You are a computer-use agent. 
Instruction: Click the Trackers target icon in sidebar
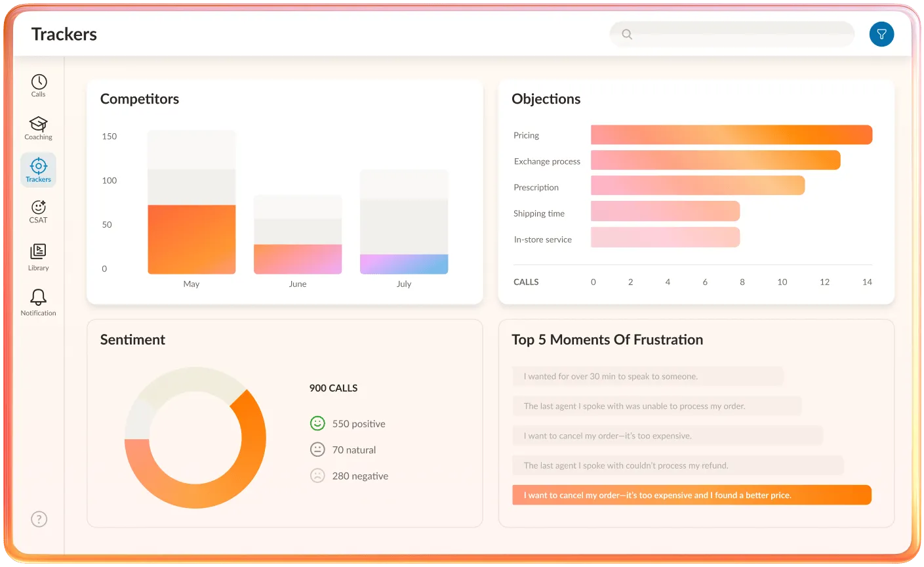(x=38, y=167)
